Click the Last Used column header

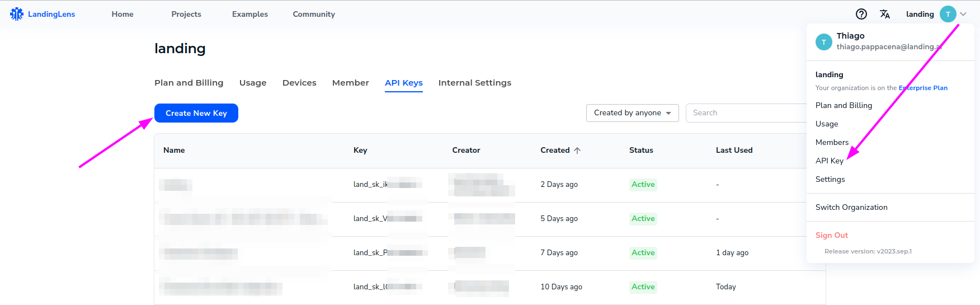[734, 150]
